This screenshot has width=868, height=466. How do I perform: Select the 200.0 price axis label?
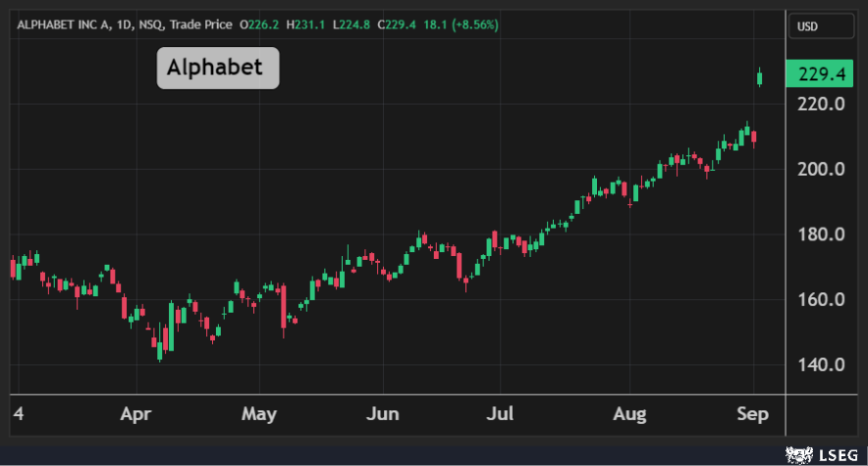[x=822, y=169]
